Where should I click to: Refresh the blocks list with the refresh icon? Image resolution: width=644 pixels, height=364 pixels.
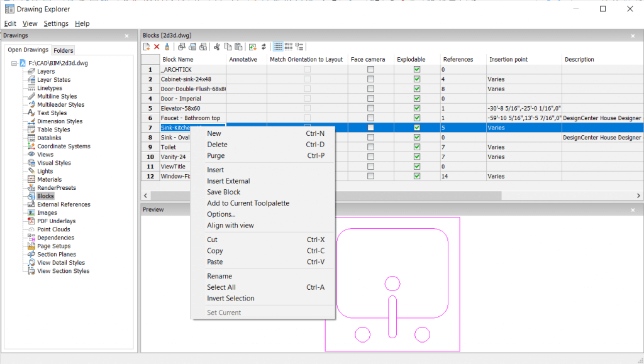click(x=264, y=47)
